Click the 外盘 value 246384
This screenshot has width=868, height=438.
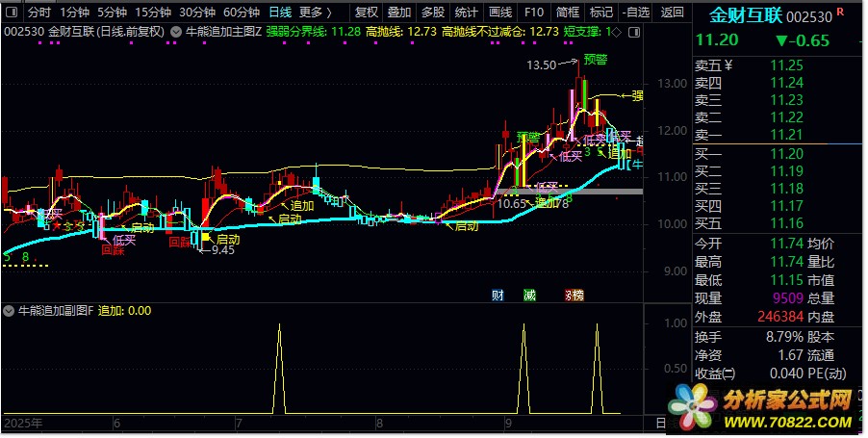780,316
